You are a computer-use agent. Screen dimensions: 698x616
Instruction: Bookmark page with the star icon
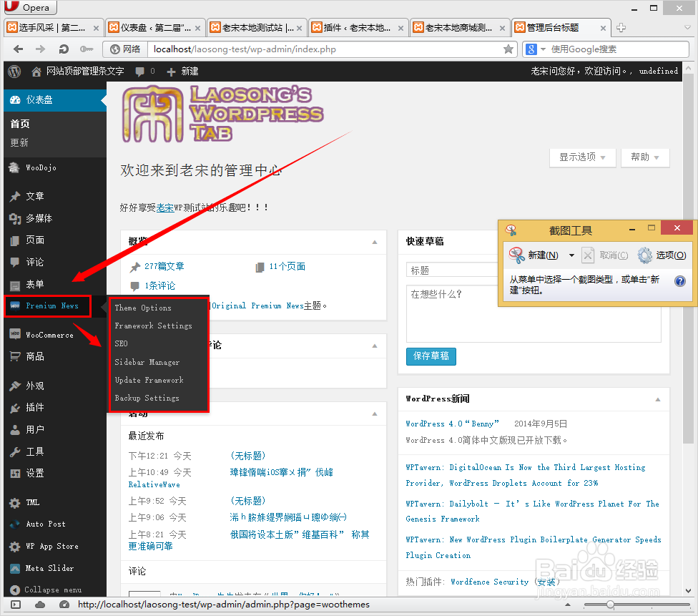(508, 49)
